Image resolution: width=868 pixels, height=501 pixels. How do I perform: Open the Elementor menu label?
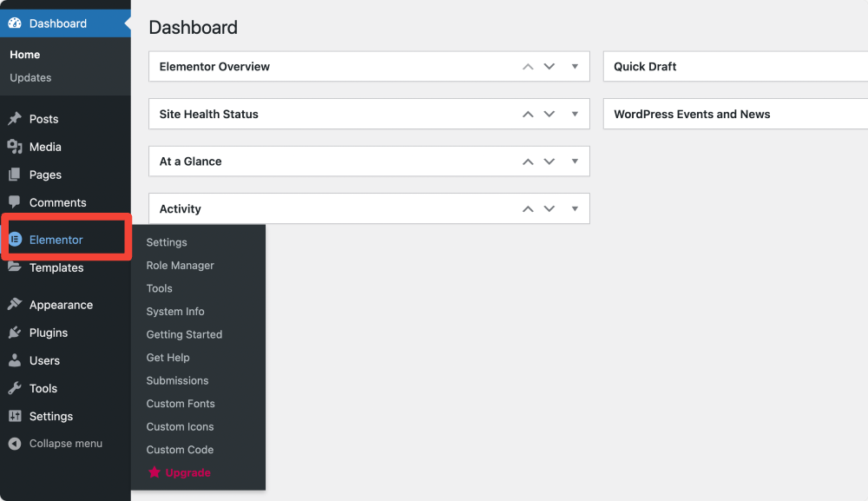[56, 240]
